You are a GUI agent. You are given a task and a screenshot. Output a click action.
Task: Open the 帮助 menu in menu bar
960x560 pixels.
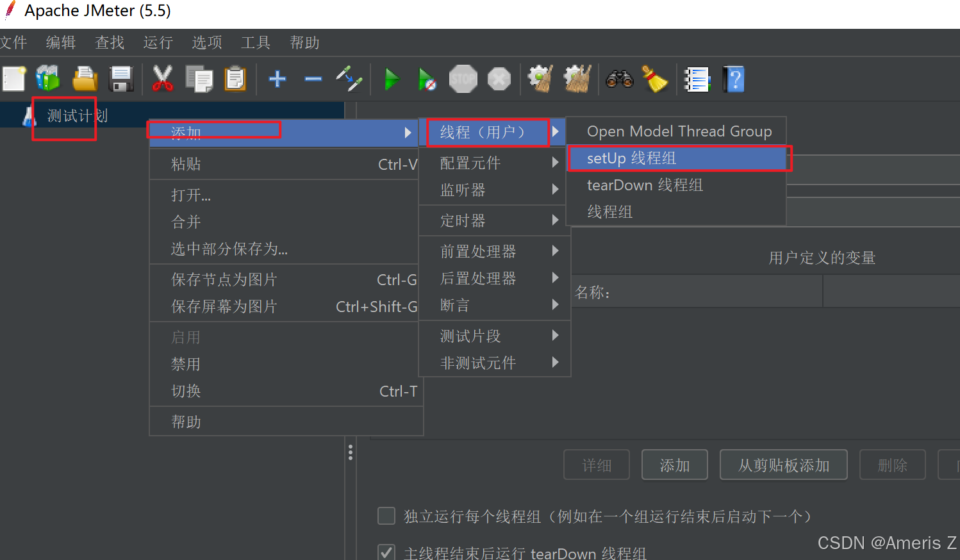(x=304, y=42)
